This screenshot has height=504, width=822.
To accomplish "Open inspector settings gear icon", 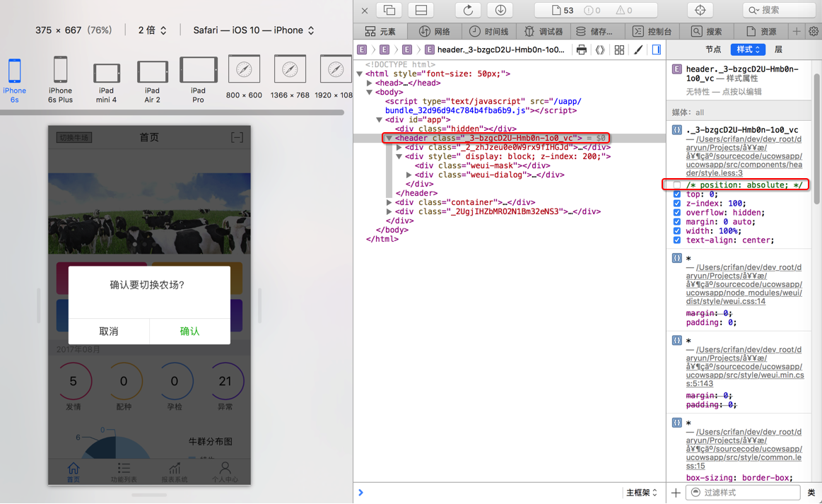I will [814, 32].
